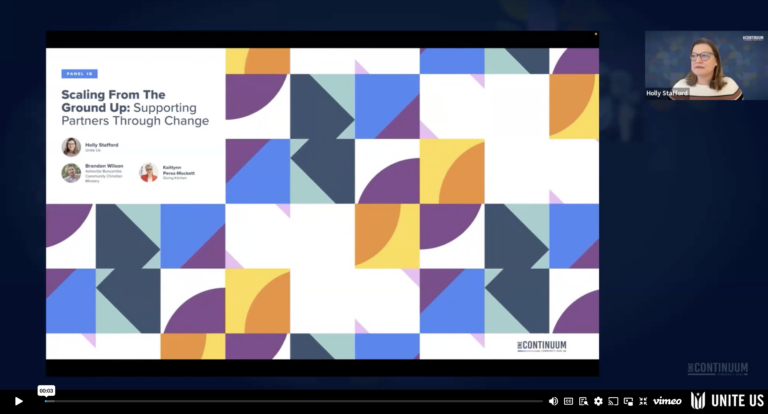Click the slide title 'Scaling From The Ground Up'
The height and width of the screenshot is (414, 768).
click(113, 101)
